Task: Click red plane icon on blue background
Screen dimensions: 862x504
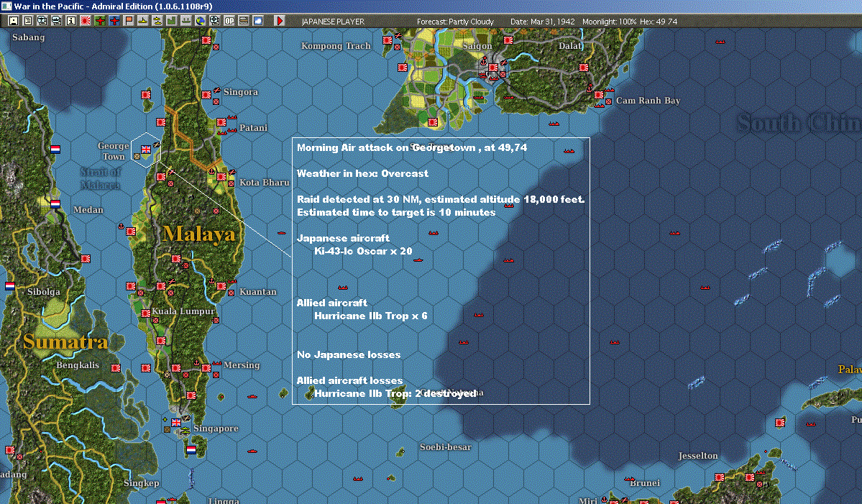Action: 114,21
